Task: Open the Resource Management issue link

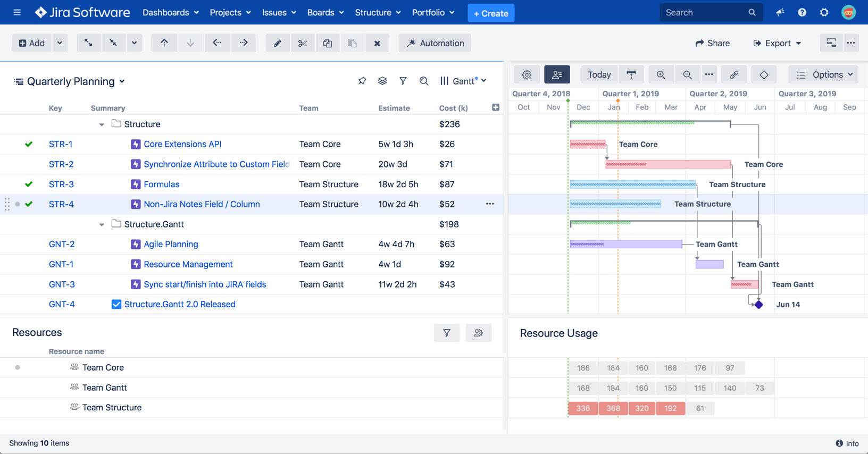Action: pos(188,264)
